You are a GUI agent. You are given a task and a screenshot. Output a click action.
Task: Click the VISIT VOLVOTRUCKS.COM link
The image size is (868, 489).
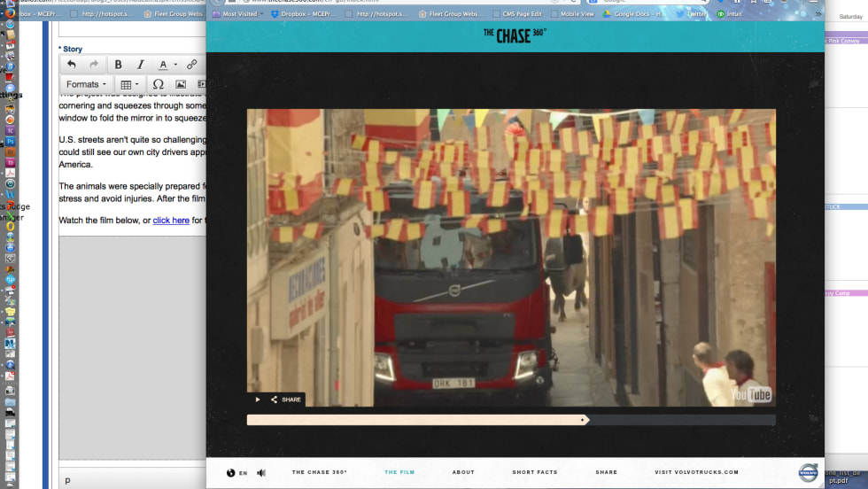click(x=696, y=473)
